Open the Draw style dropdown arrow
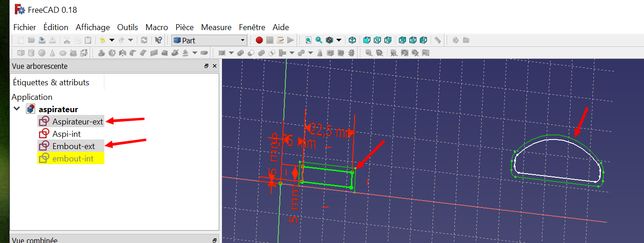644x243 pixels. click(339, 40)
